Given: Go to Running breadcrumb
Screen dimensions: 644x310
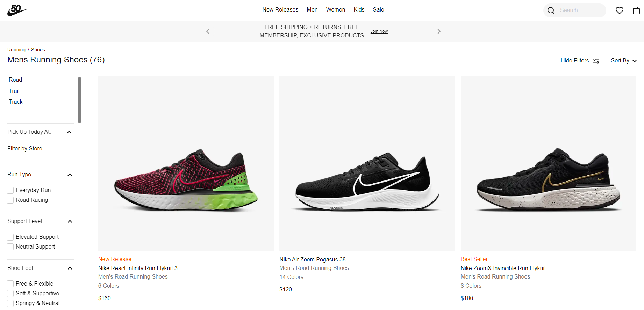Looking at the screenshot, I should click(16, 50).
